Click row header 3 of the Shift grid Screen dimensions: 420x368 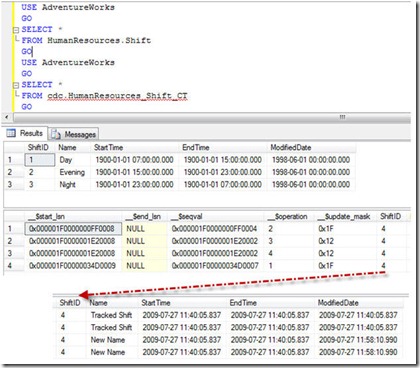point(14,184)
